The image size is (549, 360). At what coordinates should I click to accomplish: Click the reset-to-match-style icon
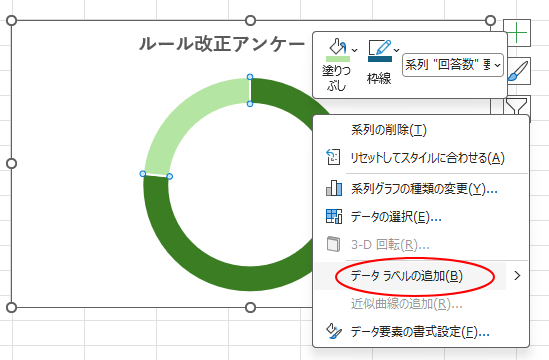point(333,157)
